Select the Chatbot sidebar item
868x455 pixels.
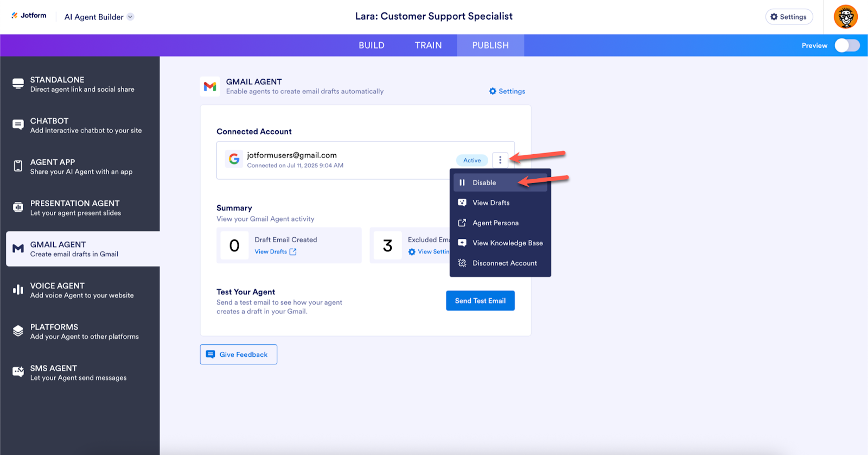coord(81,125)
